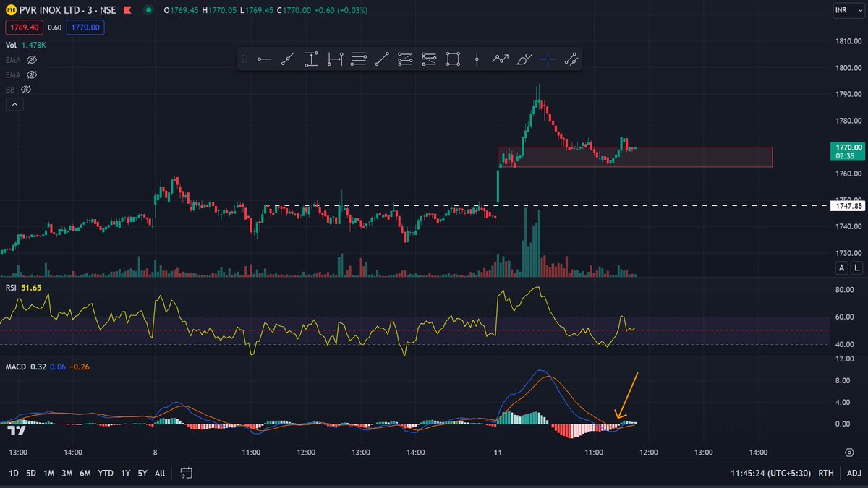Click the TradingView logo above the time axis

pos(17,430)
